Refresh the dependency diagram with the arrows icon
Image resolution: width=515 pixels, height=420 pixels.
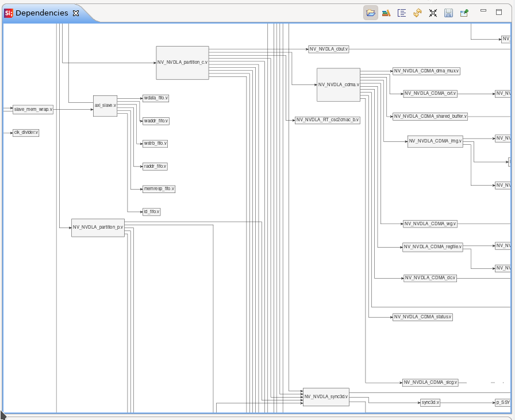click(x=417, y=12)
